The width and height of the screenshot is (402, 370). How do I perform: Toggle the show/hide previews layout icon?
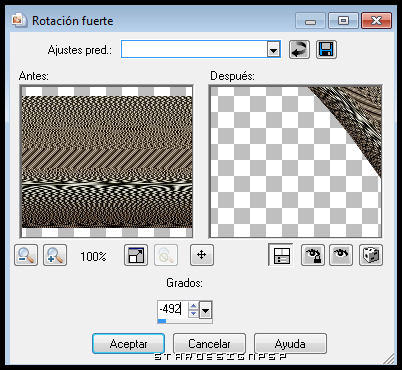coord(281,255)
